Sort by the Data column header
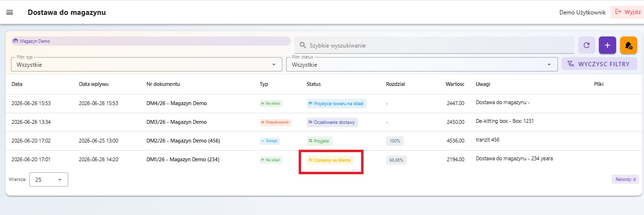The image size is (644, 215). coord(17,84)
